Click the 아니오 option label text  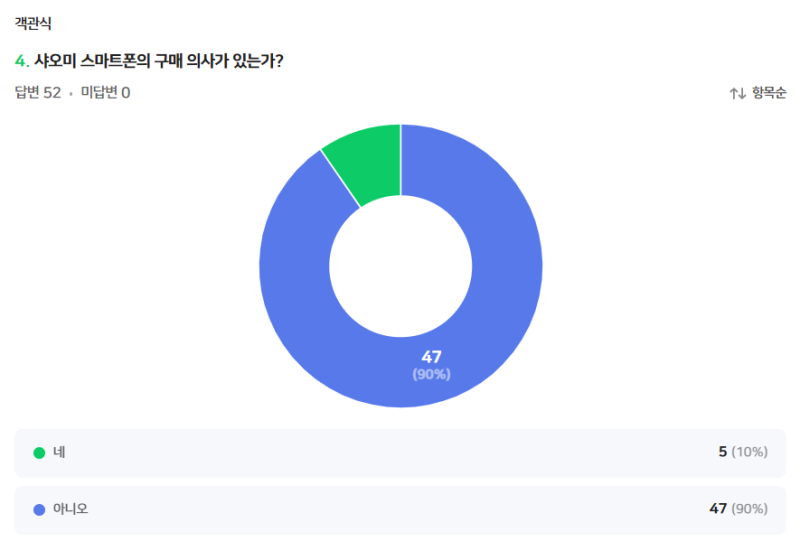coord(70,509)
